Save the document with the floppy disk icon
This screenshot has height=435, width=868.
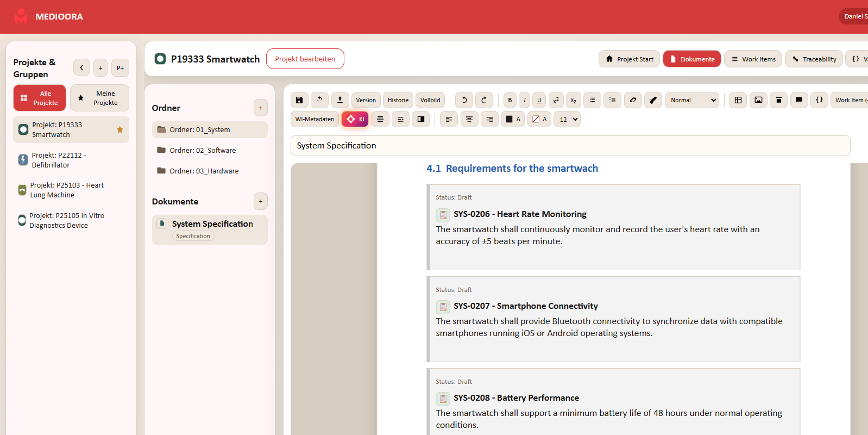click(x=299, y=100)
